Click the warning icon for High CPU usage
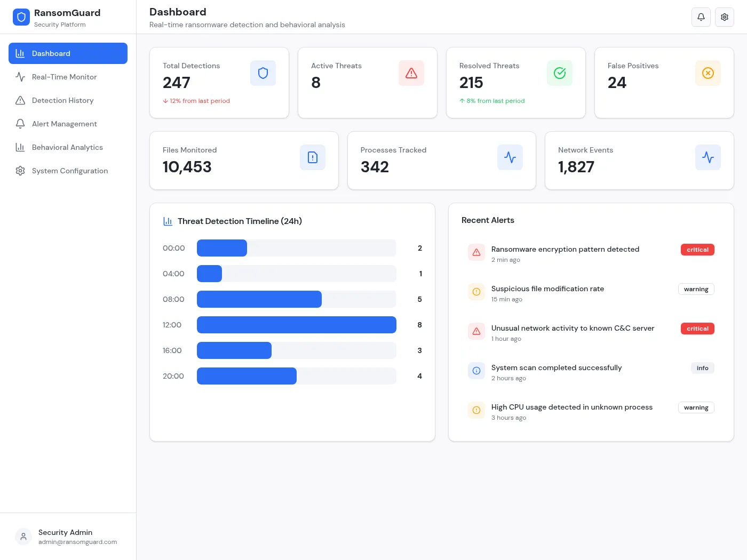The width and height of the screenshot is (747, 560). point(476,410)
